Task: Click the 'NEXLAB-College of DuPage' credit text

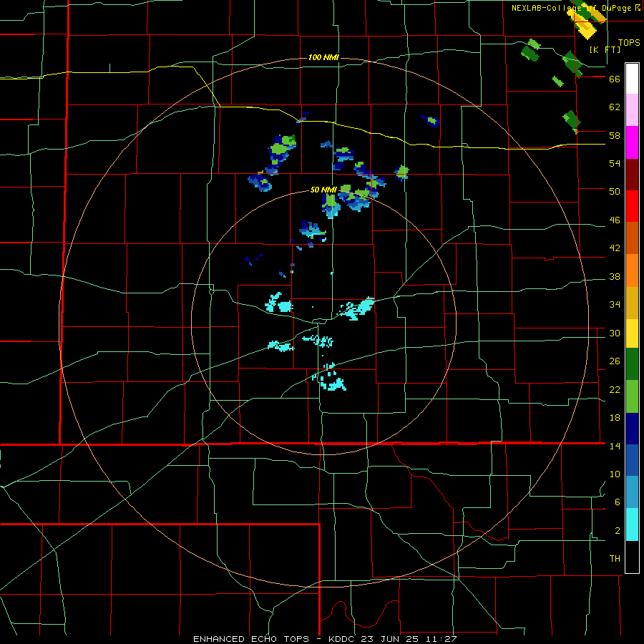Action: [573, 8]
